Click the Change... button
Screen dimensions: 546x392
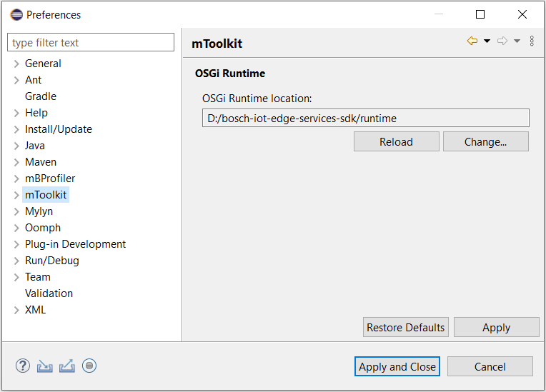[485, 141]
